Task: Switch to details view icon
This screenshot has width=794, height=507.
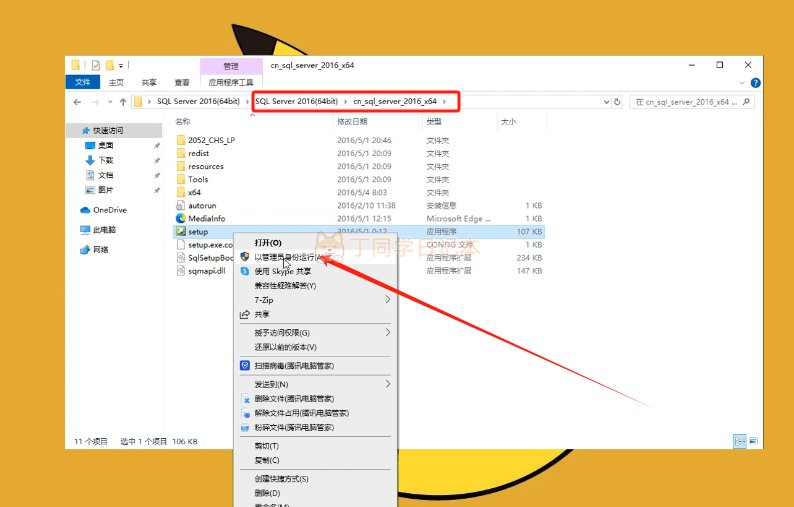Action: point(740,441)
